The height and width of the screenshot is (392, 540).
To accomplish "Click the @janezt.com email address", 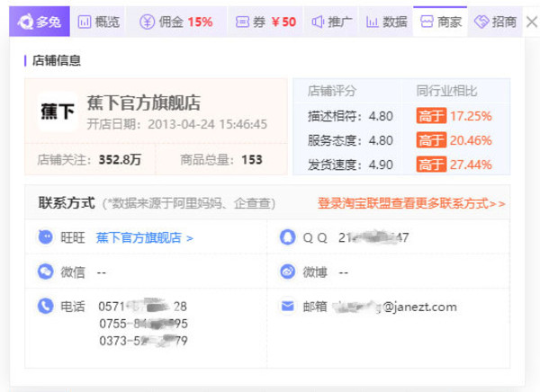I will pos(395,307).
